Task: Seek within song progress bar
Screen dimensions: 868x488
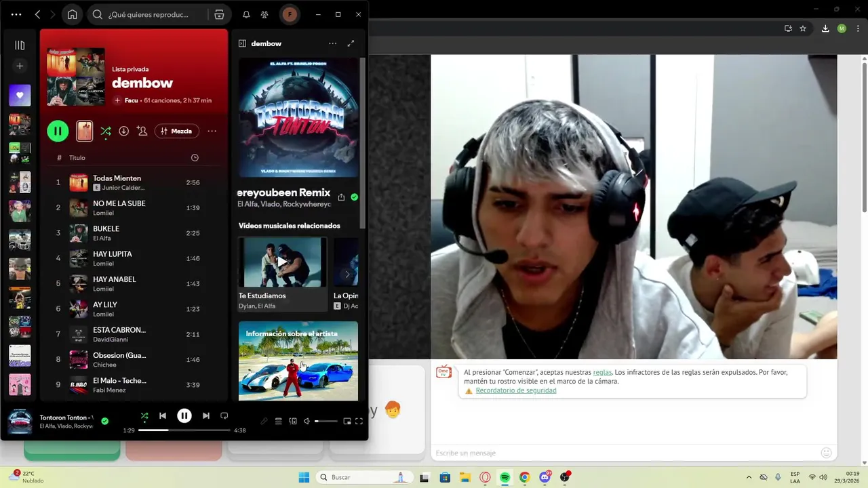Action: [184, 430]
